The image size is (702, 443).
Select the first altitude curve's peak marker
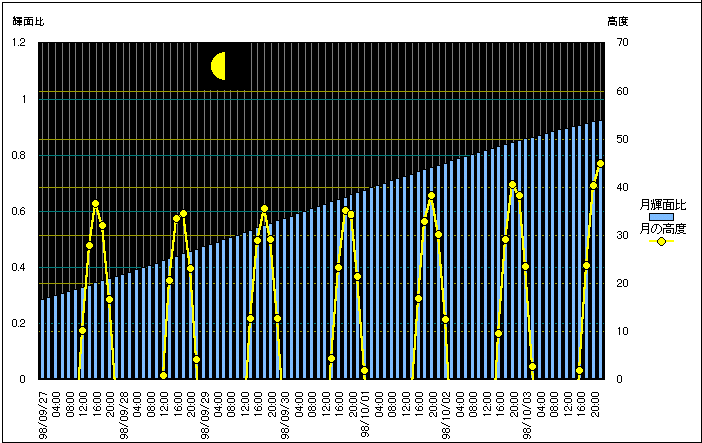pyautogui.click(x=96, y=204)
